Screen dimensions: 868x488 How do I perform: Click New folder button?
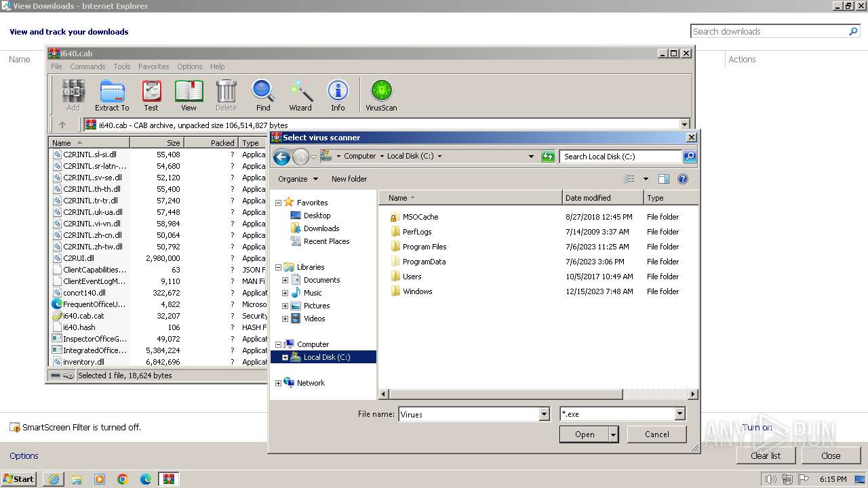point(349,179)
